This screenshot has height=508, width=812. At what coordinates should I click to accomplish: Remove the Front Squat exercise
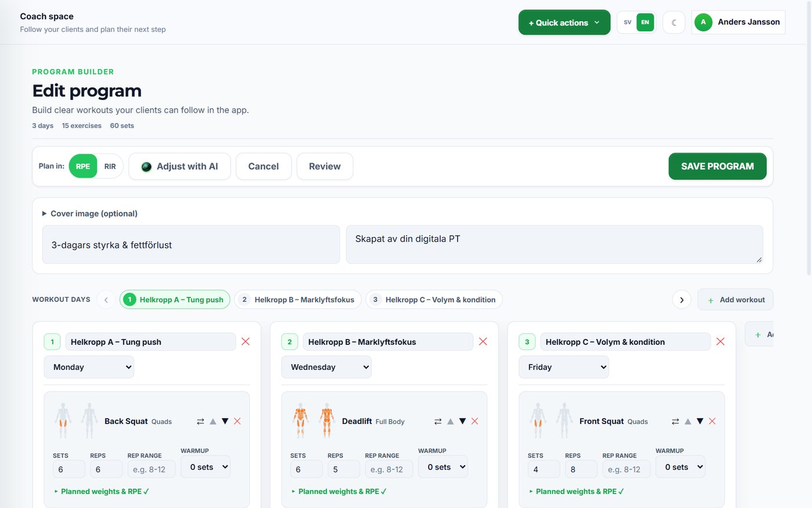tap(712, 421)
